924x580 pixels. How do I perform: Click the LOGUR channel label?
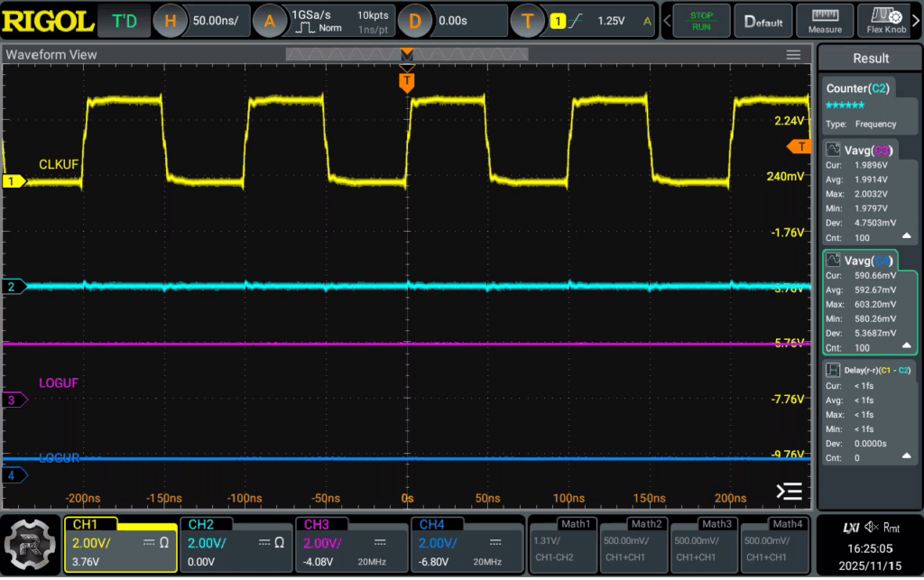[x=59, y=458]
